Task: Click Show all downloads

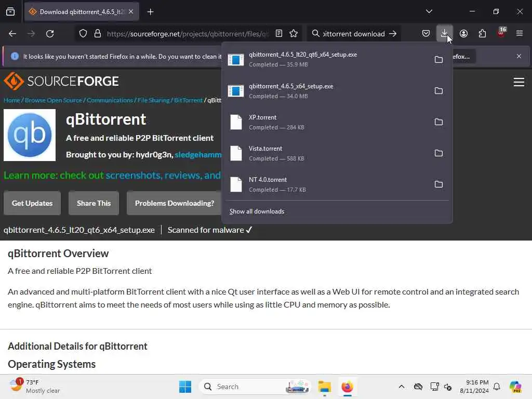Action: (x=257, y=211)
